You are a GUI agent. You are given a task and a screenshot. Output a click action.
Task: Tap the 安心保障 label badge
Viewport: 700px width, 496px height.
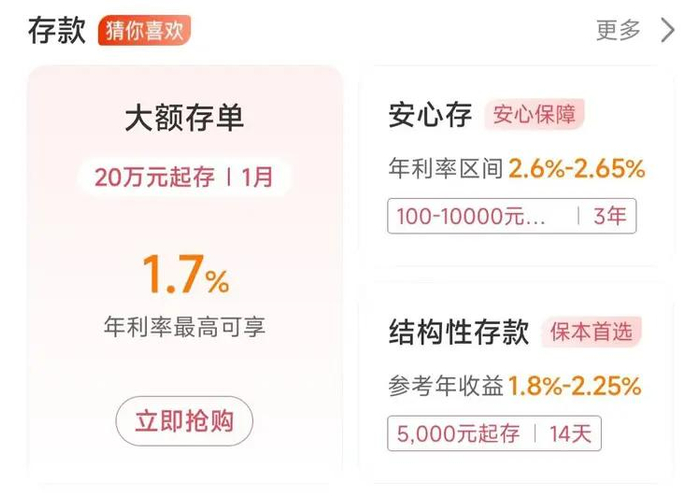[534, 115]
